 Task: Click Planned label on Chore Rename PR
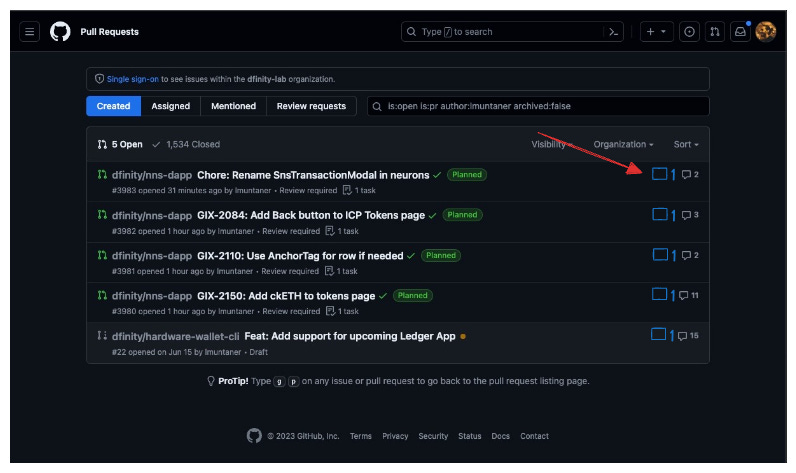point(467,175)
